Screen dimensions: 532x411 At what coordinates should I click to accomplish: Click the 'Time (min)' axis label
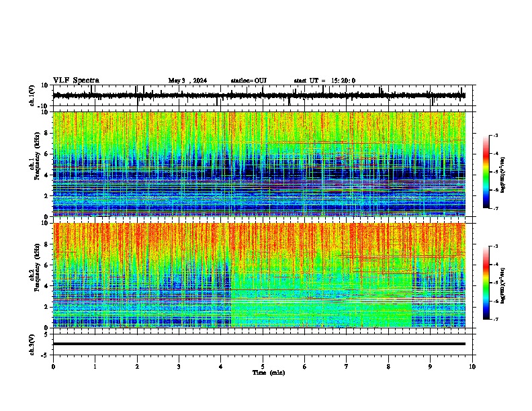pyautogui.click(x=269, y=373)
